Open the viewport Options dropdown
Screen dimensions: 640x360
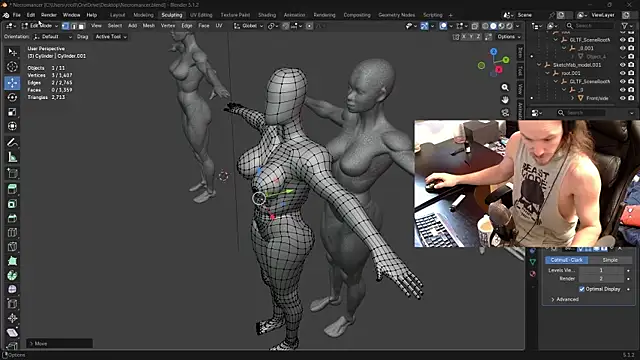[509, 37]
